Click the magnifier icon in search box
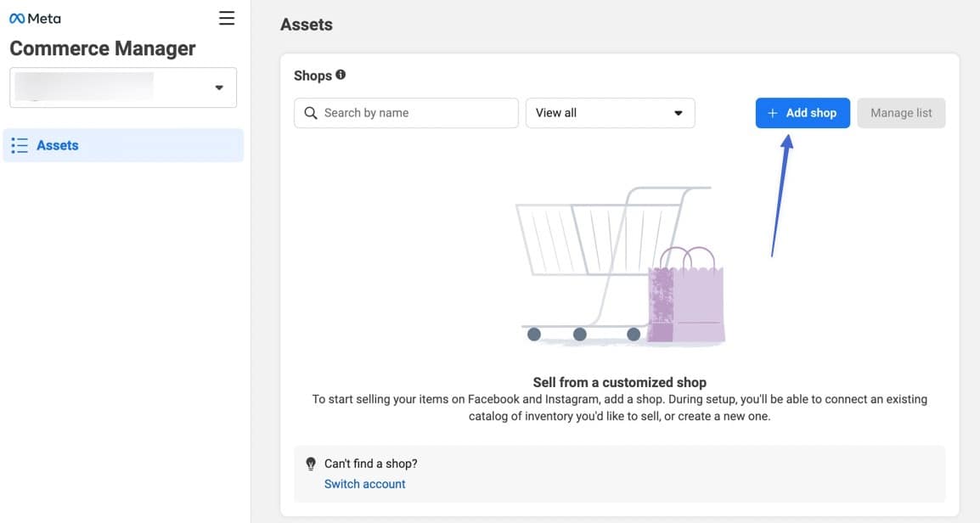 point(310,113)
